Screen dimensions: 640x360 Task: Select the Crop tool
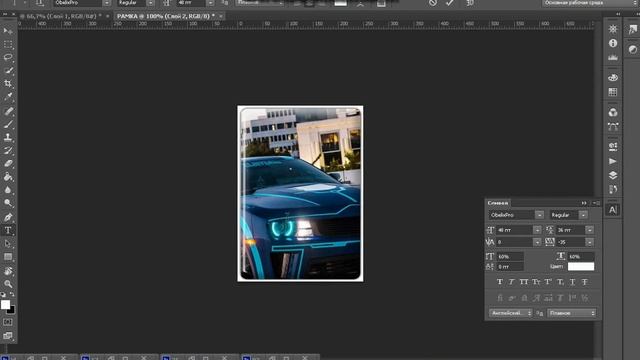[x=8, y=84]
